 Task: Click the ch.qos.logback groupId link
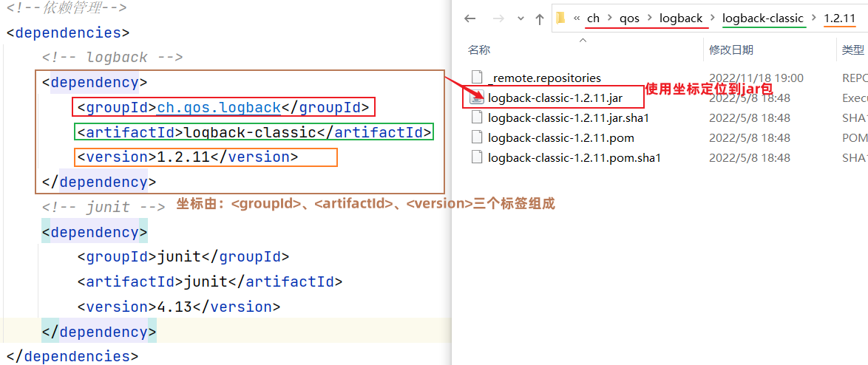[x=219, y=108]
